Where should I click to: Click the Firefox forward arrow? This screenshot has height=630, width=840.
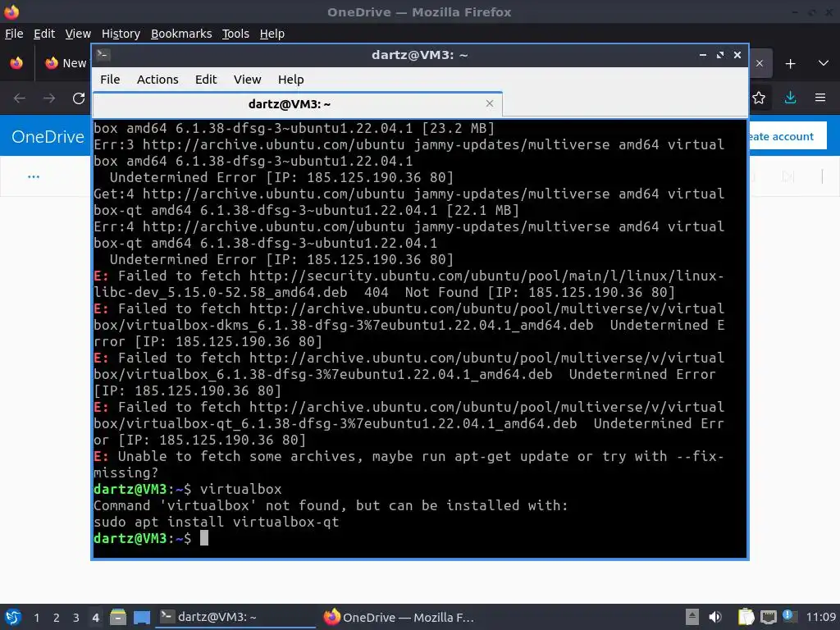coord(49,98)
